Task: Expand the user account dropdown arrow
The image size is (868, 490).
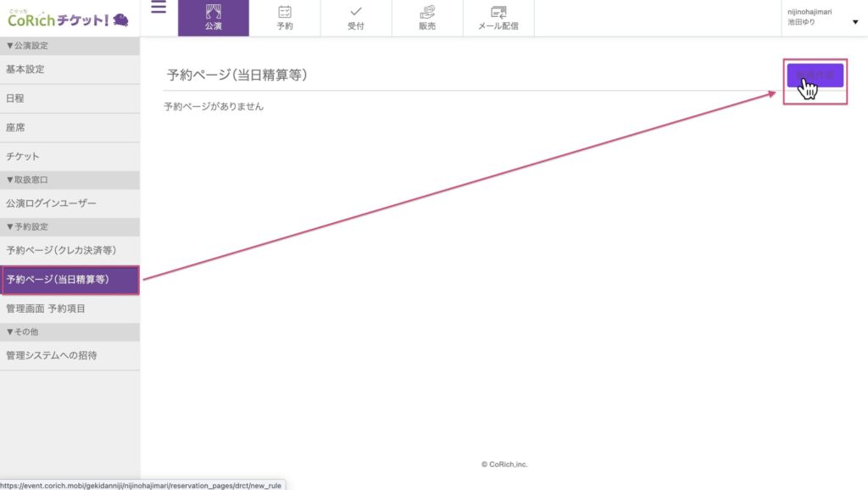Action: click(x=854, y=22)
